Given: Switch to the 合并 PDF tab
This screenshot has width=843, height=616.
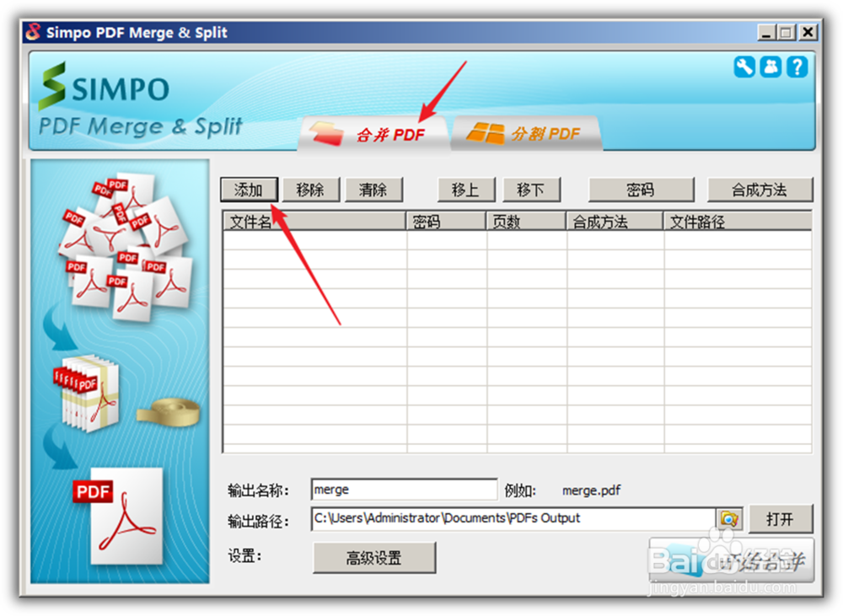Looking at the screenshot, I should pos(373,133).
